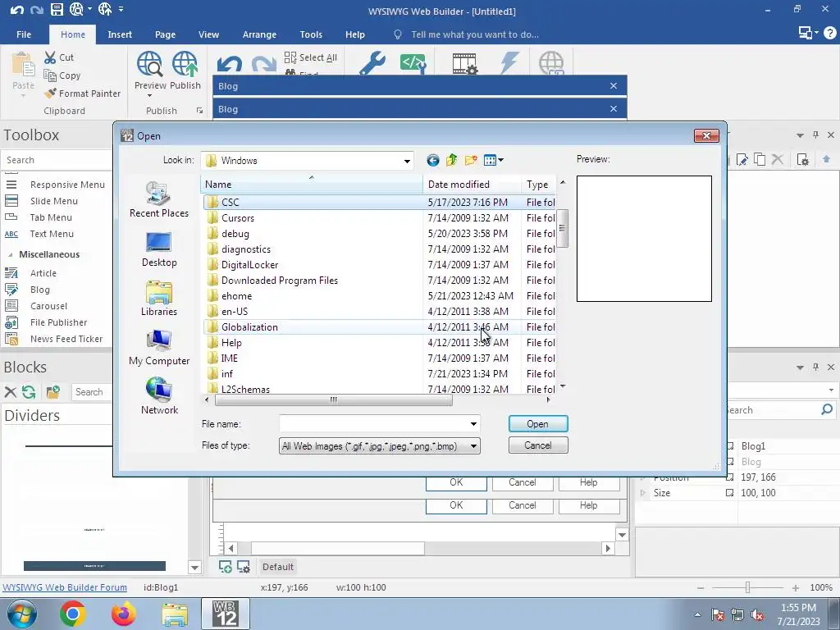
Task: Open the WYSIWYG Web Builder Forum link
Action: pos(65,587)
